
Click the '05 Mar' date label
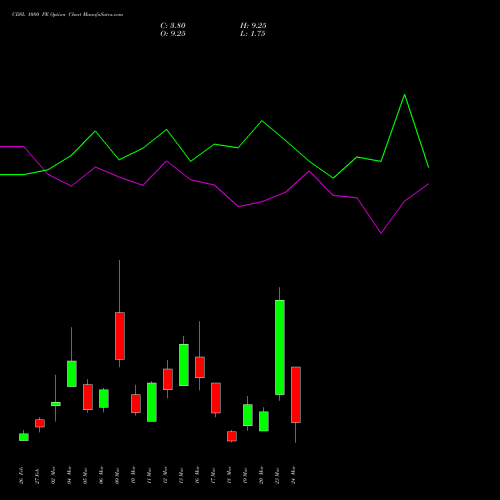point(86,476)
